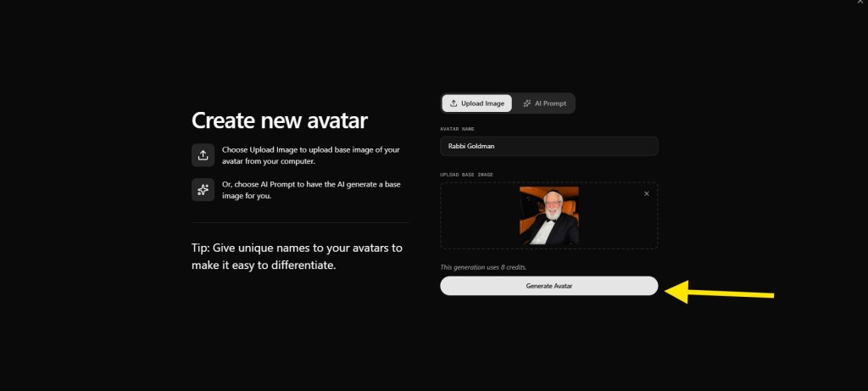The image size is (868, 391).
Task: Click the 'Choose Upload Image' instruction text
Action: point(310,155)
